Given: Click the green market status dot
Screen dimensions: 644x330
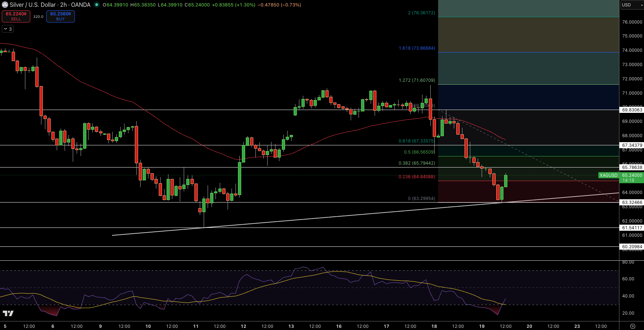Looking at the screenshot, I should (x=96, y=5).
